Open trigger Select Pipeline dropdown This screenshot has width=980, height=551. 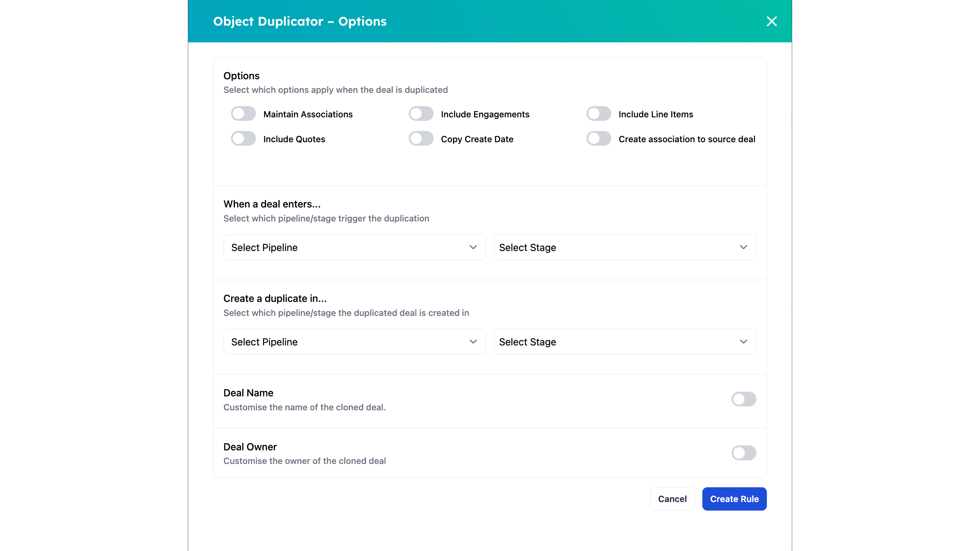click(x=354, y=247)
